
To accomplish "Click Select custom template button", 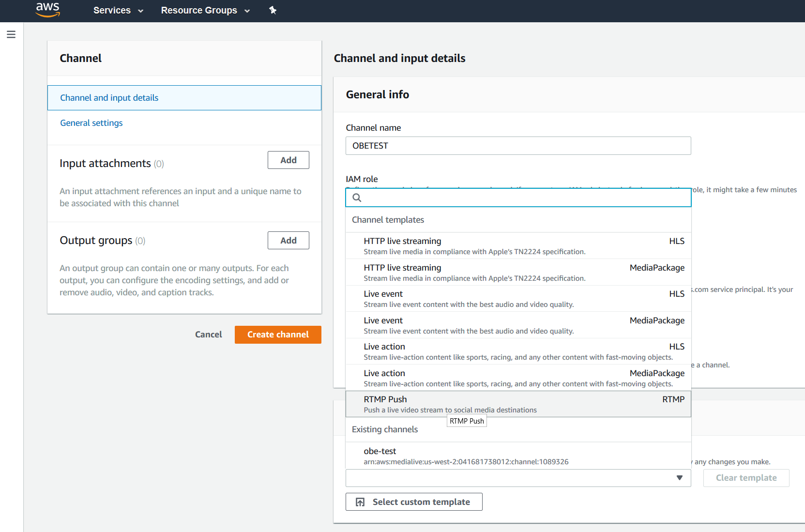I will 414,502.
